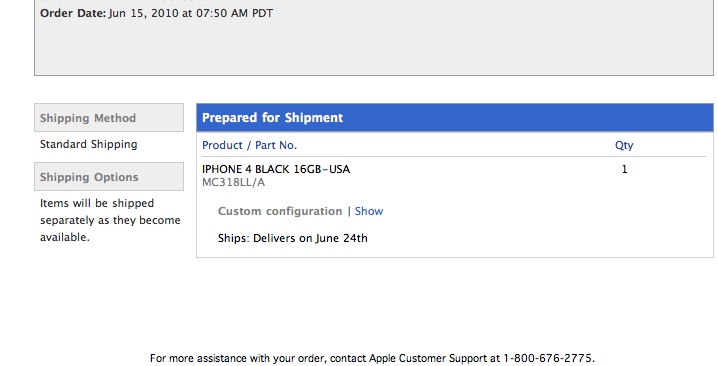This screenshot has height=366, width=718.
Task: Click the support phone number 1-800-676-2775
Action: 548,358
